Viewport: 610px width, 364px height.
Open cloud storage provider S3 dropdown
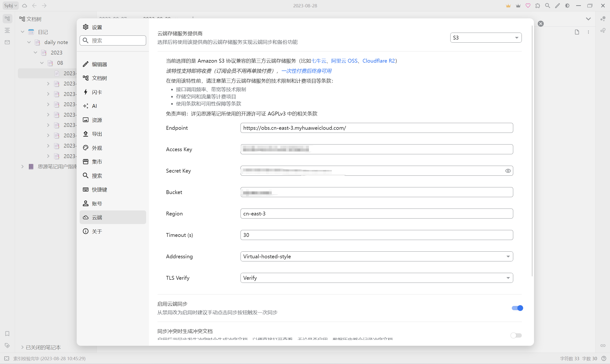486,38
